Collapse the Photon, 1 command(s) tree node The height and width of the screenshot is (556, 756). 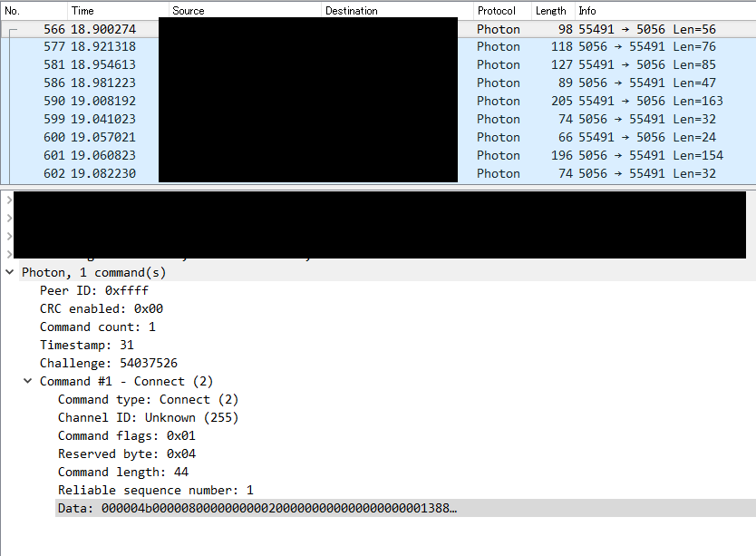tap(9, 272)
